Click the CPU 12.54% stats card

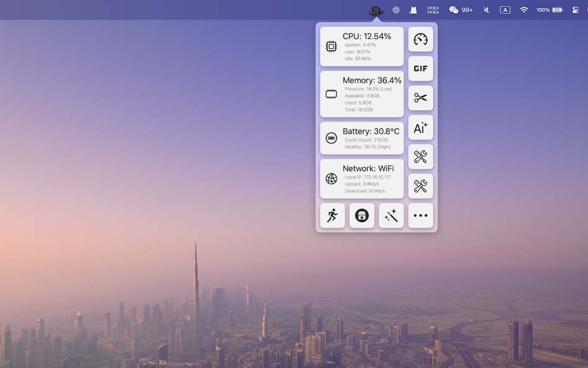click(361, 46)
